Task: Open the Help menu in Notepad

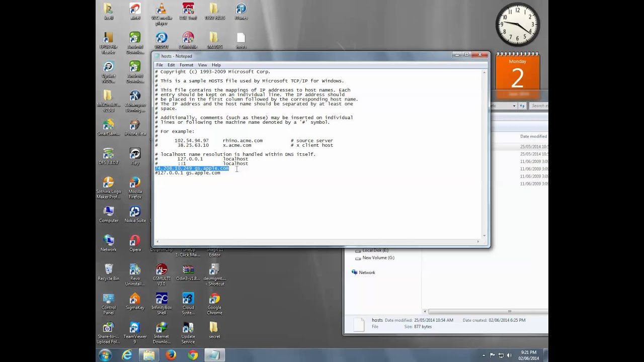Action: point(216,65)
